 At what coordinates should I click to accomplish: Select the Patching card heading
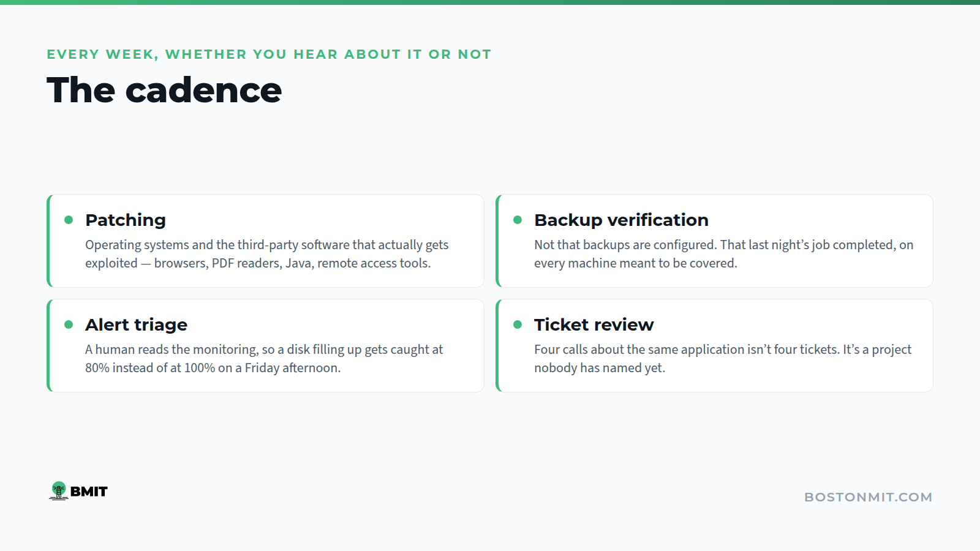pos(126,220)
